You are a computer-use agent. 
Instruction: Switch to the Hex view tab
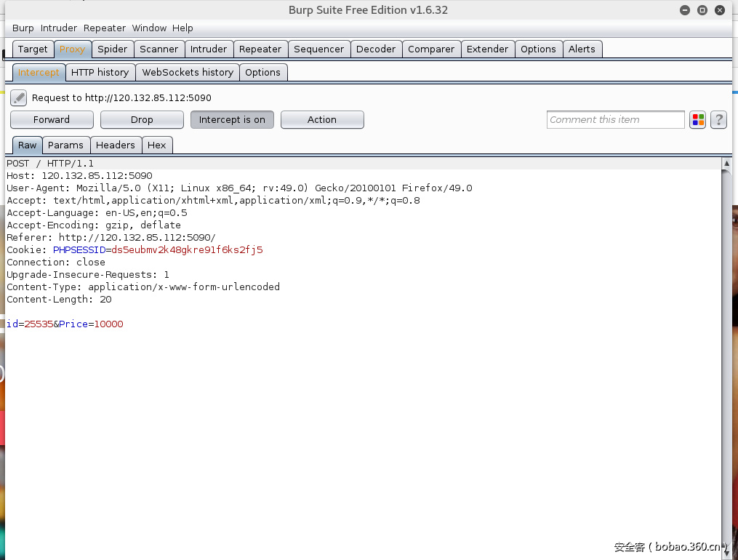[157, 145]
